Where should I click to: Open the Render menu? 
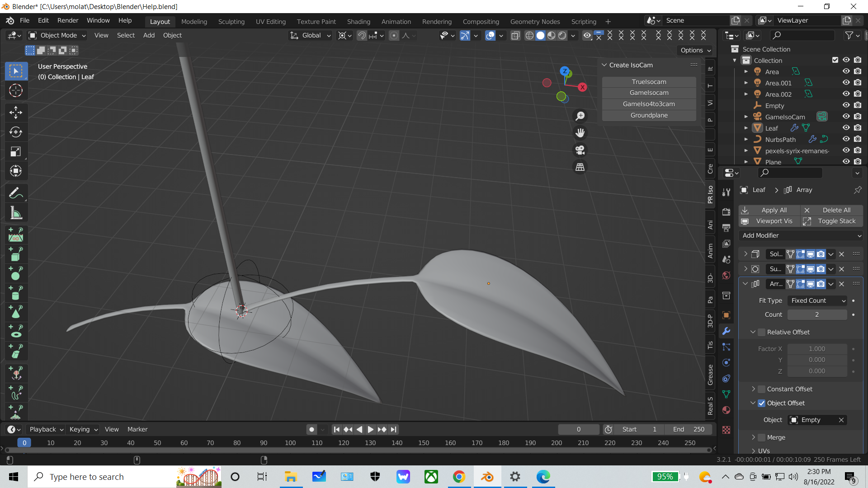pos(68,21)
